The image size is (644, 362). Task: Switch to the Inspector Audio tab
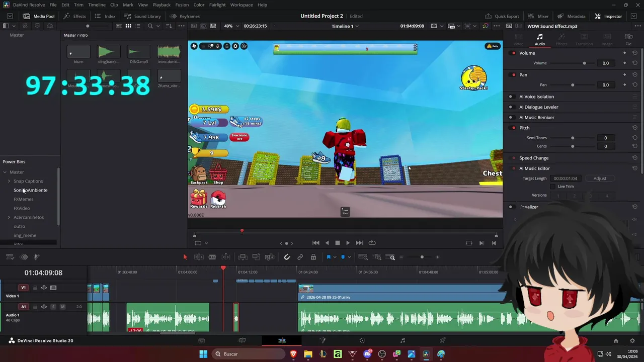[539, 39]
